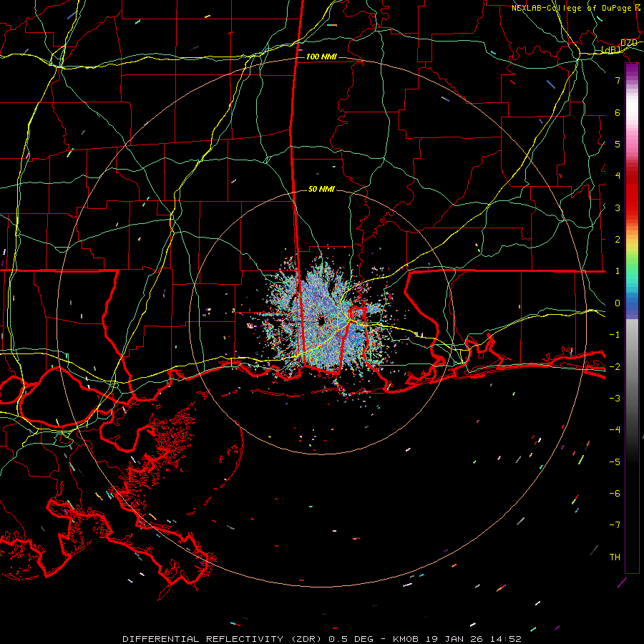This screenshot has height=644, width=644.
Task: Click the "-1" label on the color scale
Action: click(x=615, y=335)
